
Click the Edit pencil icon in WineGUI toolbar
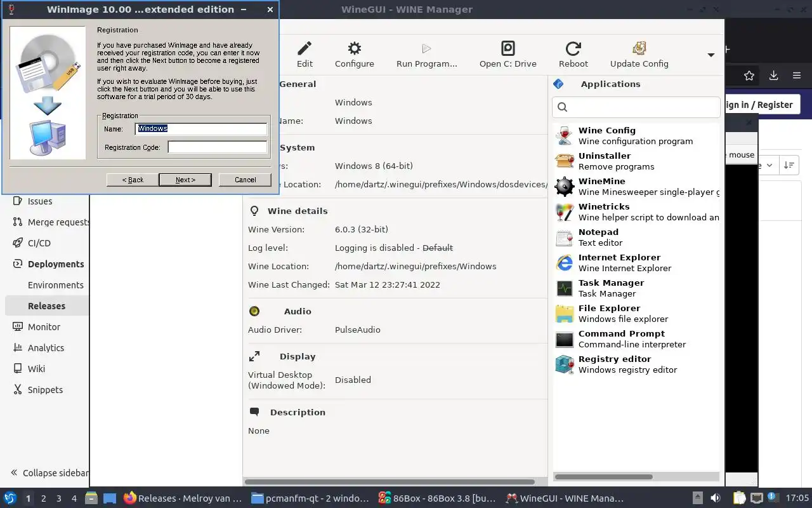point(304,49)
